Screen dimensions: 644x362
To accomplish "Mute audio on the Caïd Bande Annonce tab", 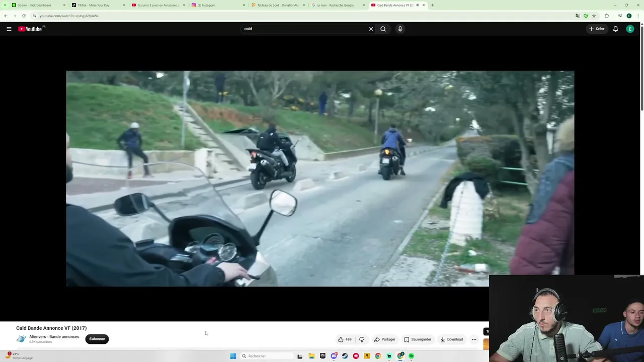I will (x=417, y=5).
